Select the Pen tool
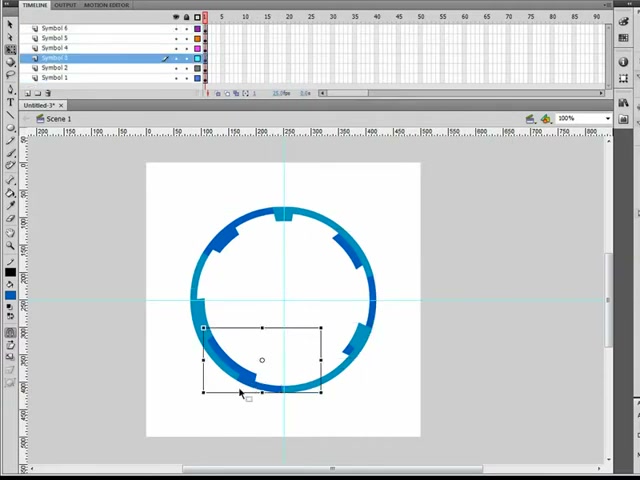Image resolution: width=640 pixels, height=480 pixels. [10, 89]
